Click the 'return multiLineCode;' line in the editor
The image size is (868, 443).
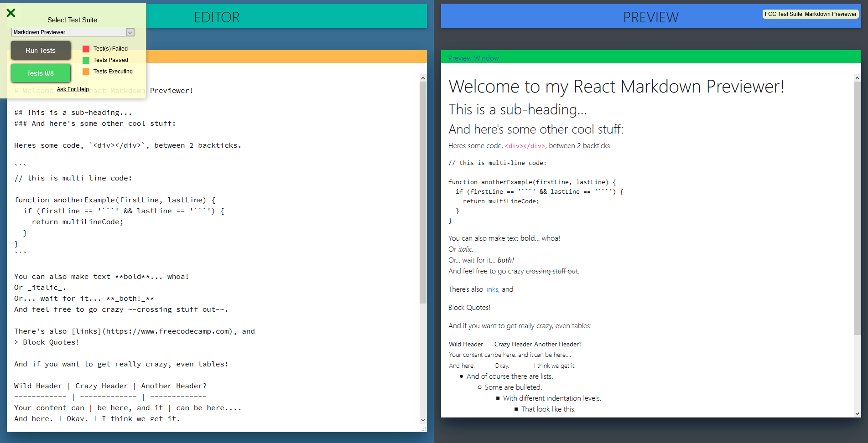pos(78,222)
